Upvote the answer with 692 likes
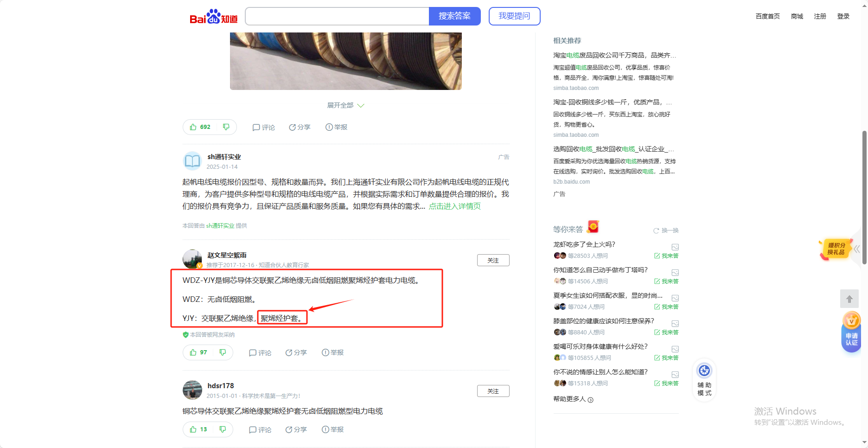Viewport: 868px width, 448px height. (x=200, y=127)
